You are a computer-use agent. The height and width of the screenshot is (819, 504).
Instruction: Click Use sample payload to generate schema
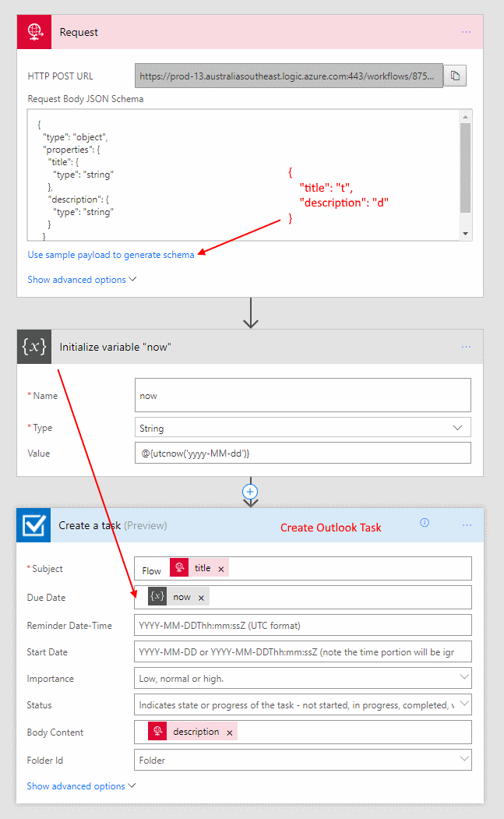tap(111, 255)
